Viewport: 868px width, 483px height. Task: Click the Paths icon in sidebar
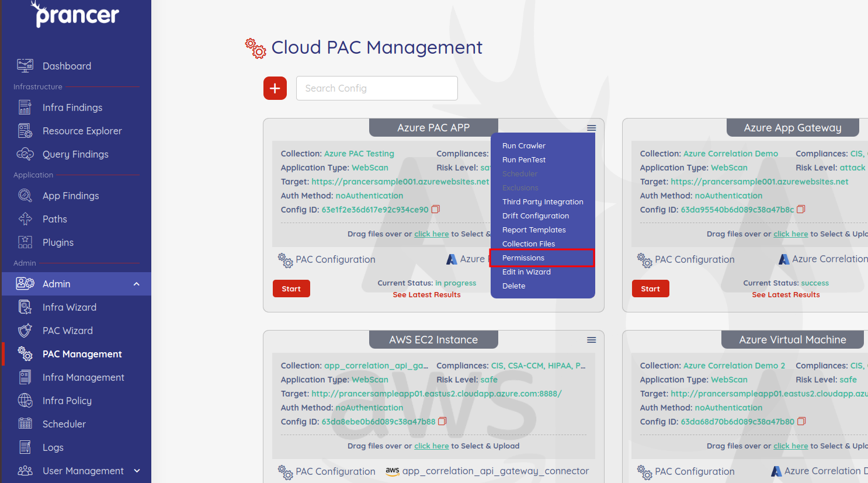tap(25, 219)
